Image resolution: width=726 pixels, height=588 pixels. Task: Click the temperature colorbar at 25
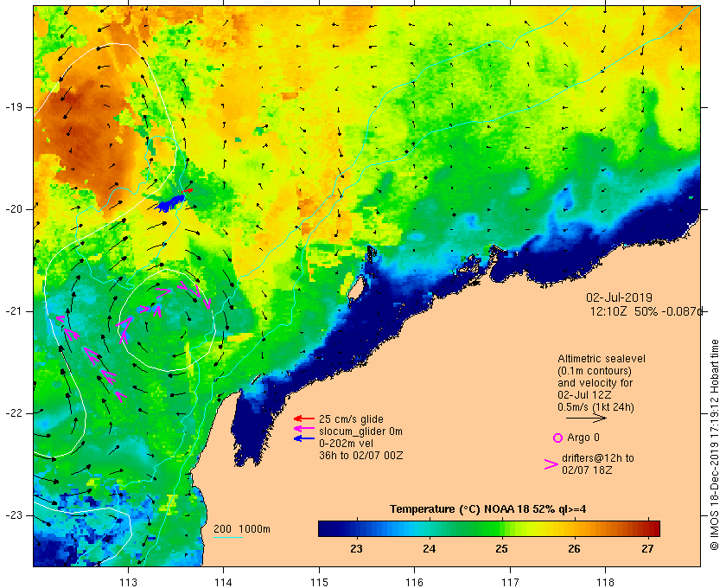501,528
